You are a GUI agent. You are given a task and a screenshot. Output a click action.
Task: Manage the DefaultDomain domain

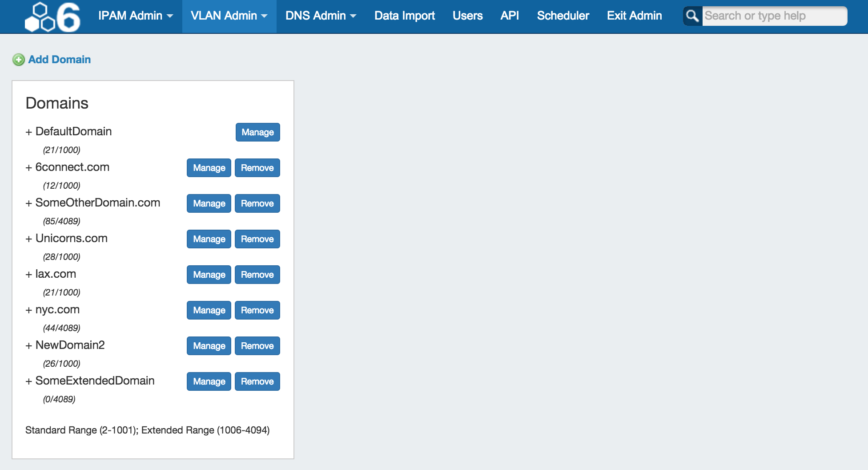point(257,132)
